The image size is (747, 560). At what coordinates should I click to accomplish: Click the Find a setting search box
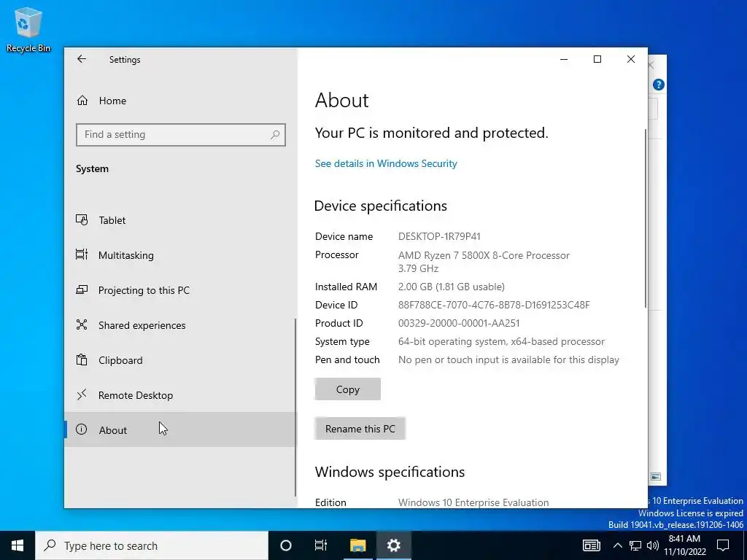[181, 135]
